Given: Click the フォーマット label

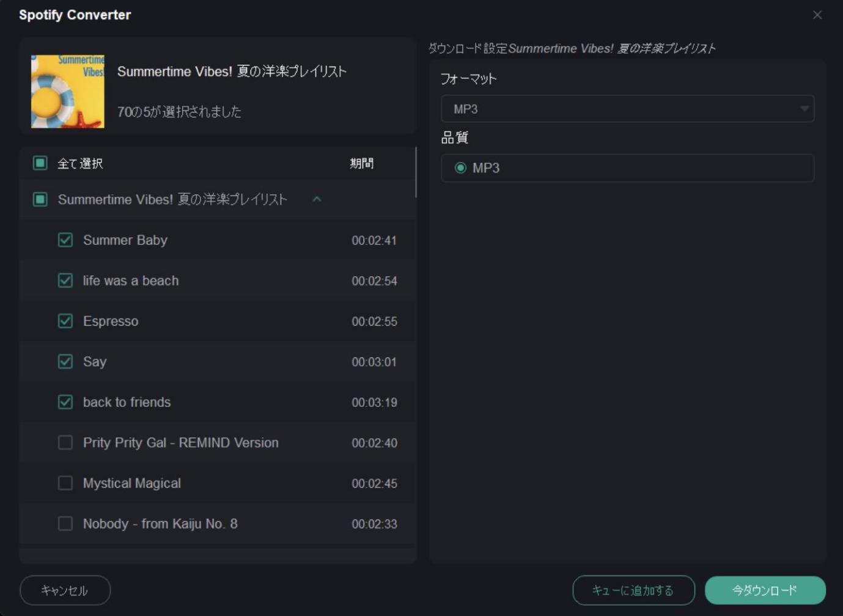Looking at the screenshot, I should pos(469,79).
